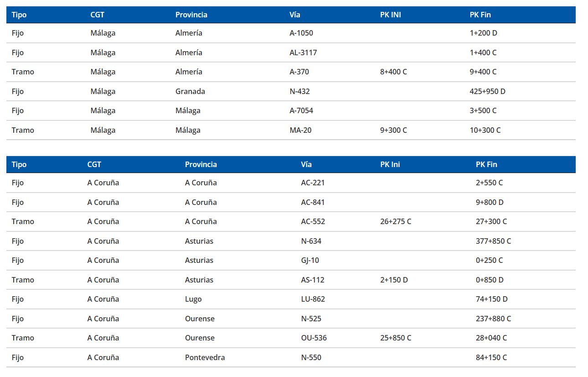
Task: Select the OU-536 road cell
Action: (x=314, y=338)
